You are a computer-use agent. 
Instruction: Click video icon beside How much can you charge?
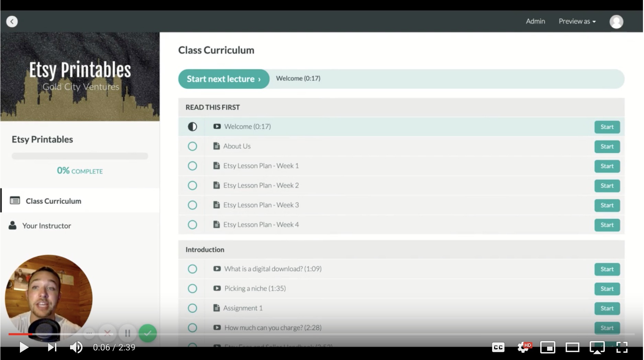pos(217,327)
